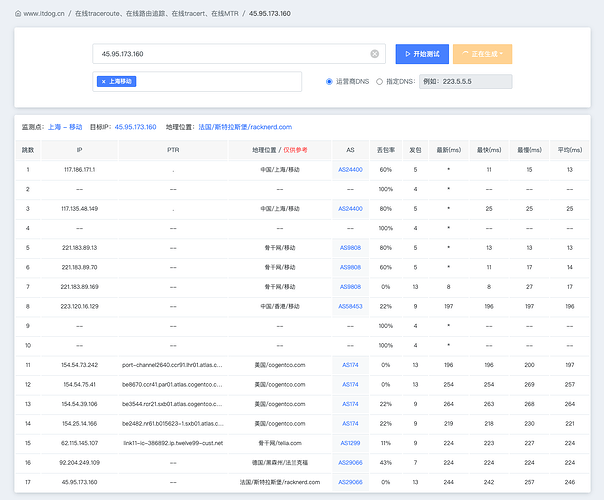Open the traceroute breadcrumb link
The image size is (604, 500).
(x=157, y=13)
